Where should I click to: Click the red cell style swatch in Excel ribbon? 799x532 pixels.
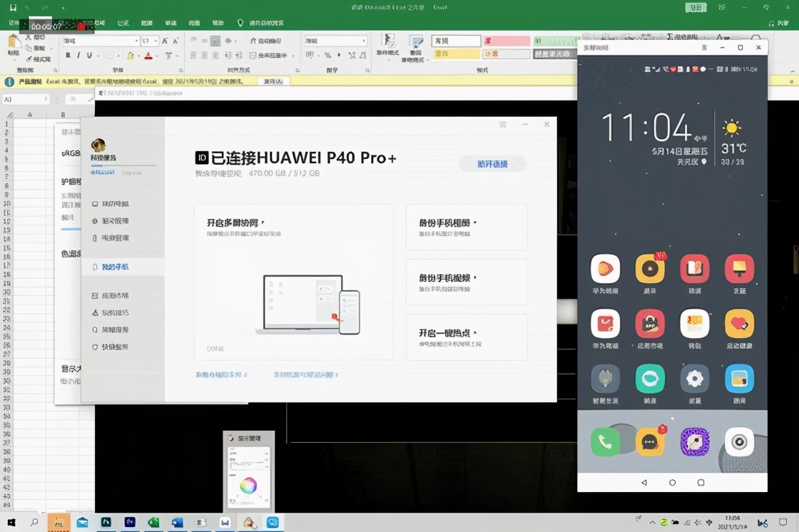[x=507, y=41]
